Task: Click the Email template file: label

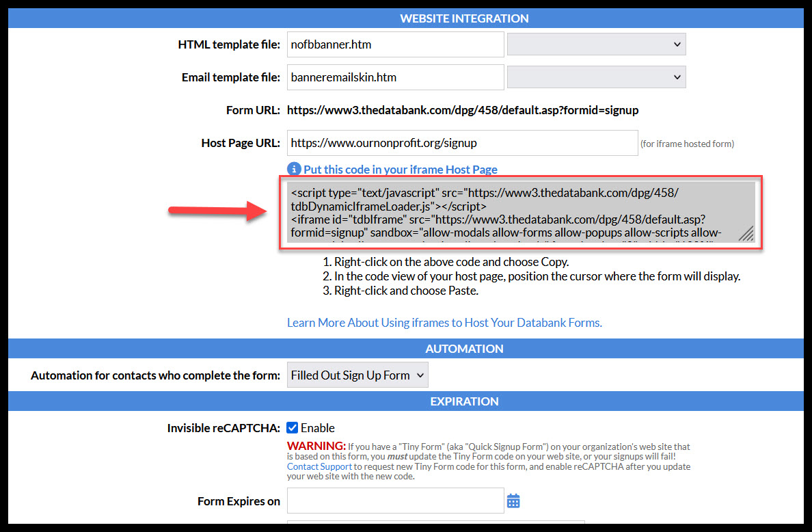Action: (231, 77)
